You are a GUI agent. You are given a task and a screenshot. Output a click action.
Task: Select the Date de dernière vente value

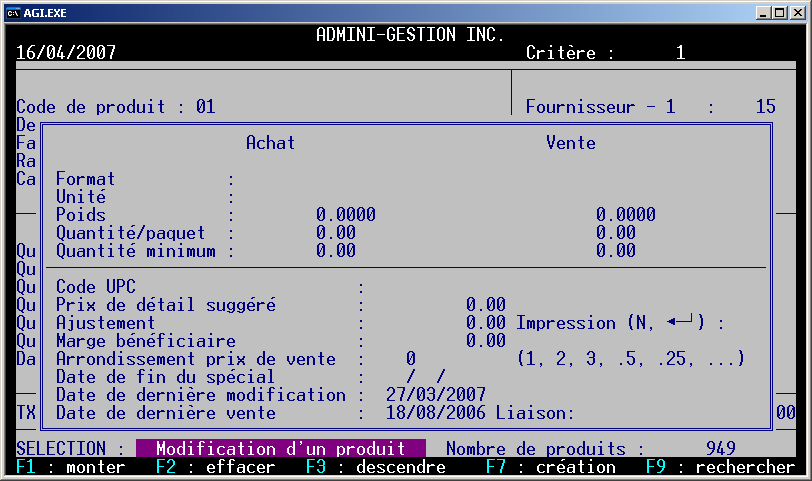coord(436,413)
